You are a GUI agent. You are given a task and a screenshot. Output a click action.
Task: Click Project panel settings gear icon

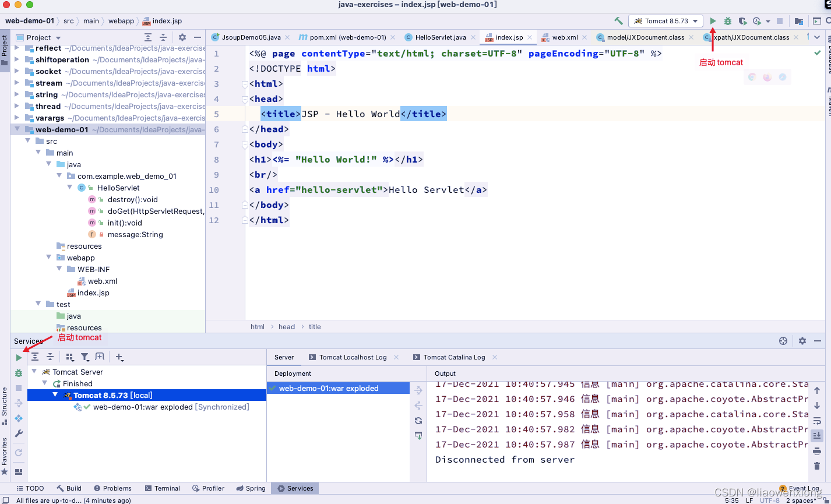click(182, 37)
